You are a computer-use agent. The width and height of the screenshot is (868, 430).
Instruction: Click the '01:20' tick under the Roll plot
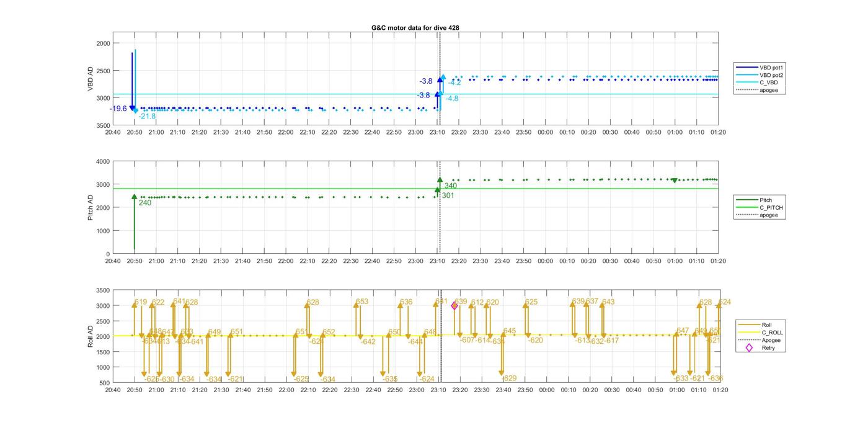click(x=720, y=390)
